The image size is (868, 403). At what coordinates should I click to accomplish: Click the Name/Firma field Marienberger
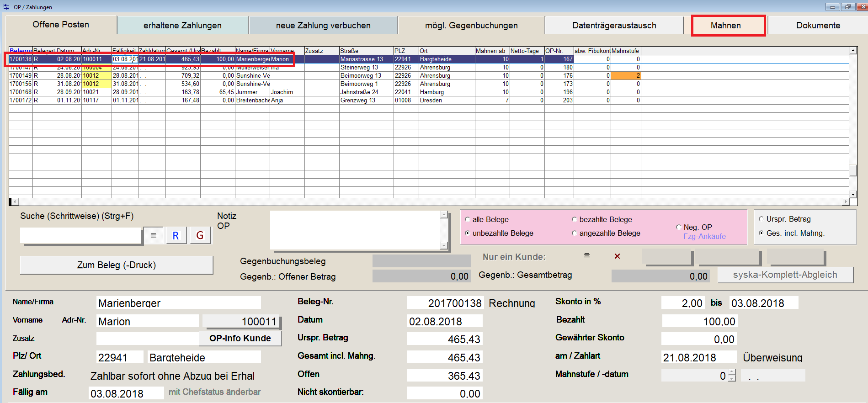point(179,302)
